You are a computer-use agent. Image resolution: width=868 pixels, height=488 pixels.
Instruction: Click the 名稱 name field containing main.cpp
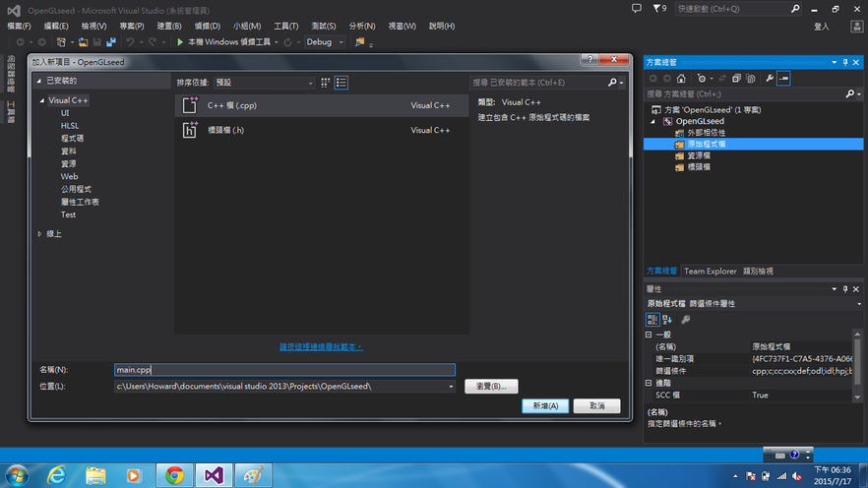pyautogui.click(x=284, y=370)
